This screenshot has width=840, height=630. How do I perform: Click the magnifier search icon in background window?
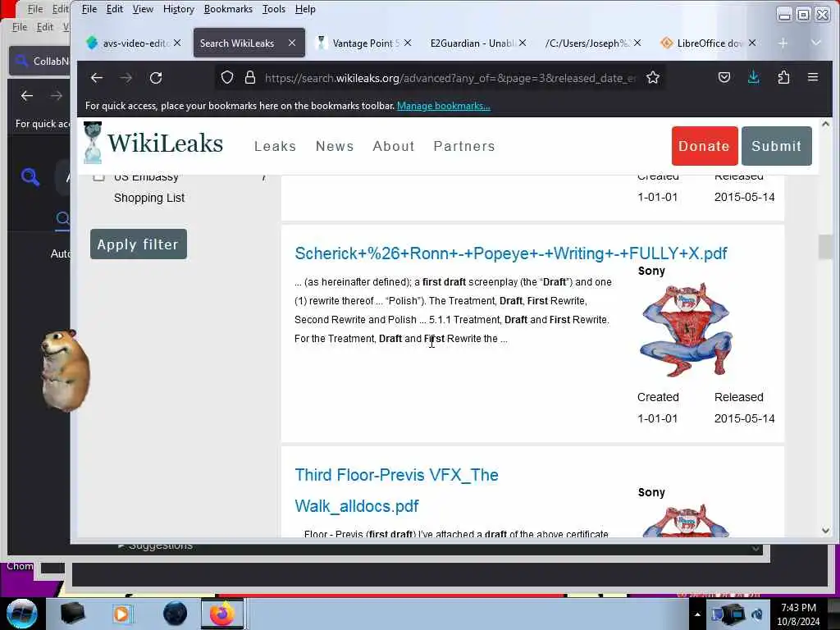pos(30,176)
